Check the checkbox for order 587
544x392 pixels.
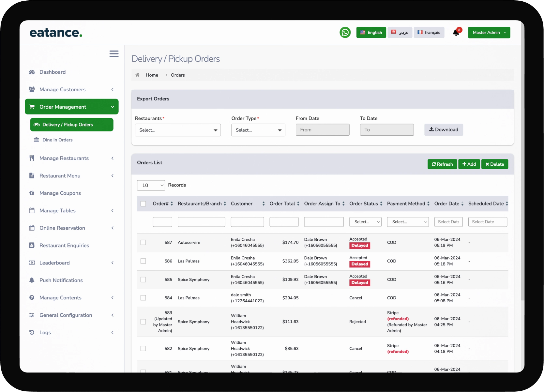point(143,242)
